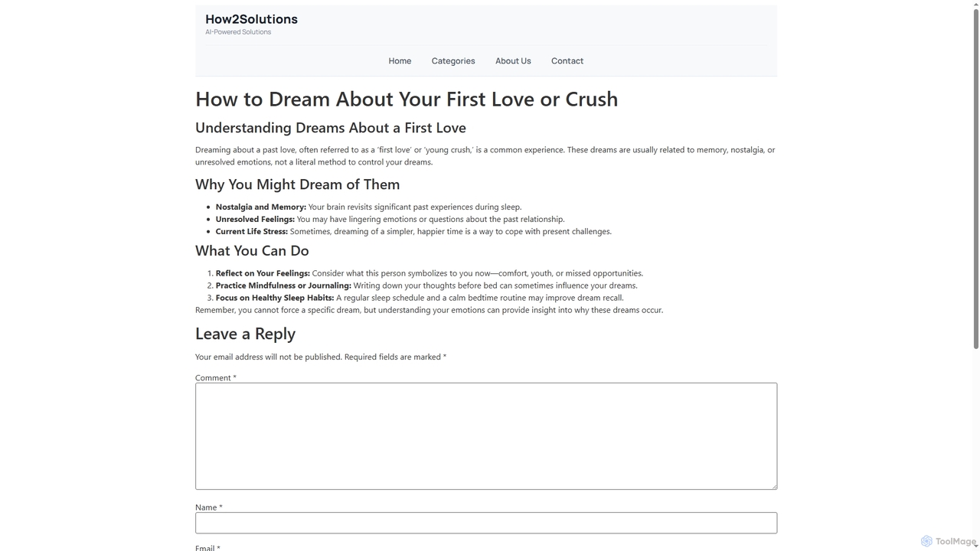Open the Contact page
The height and width of the screenshot is (551, 980).
point(567,61)
